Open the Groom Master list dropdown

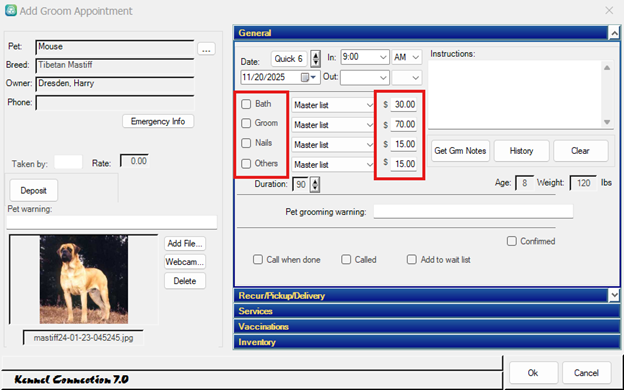tap(369, 125)
